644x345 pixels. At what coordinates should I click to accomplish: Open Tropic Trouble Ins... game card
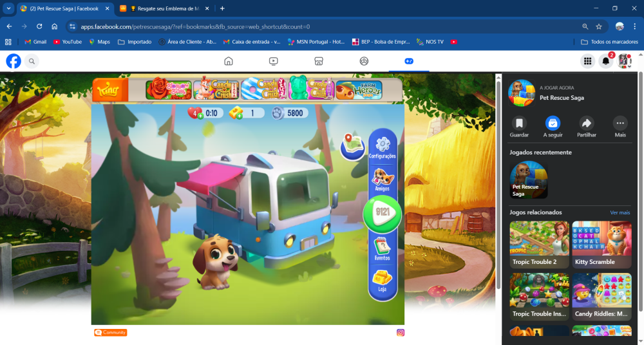tap(539, 297)
